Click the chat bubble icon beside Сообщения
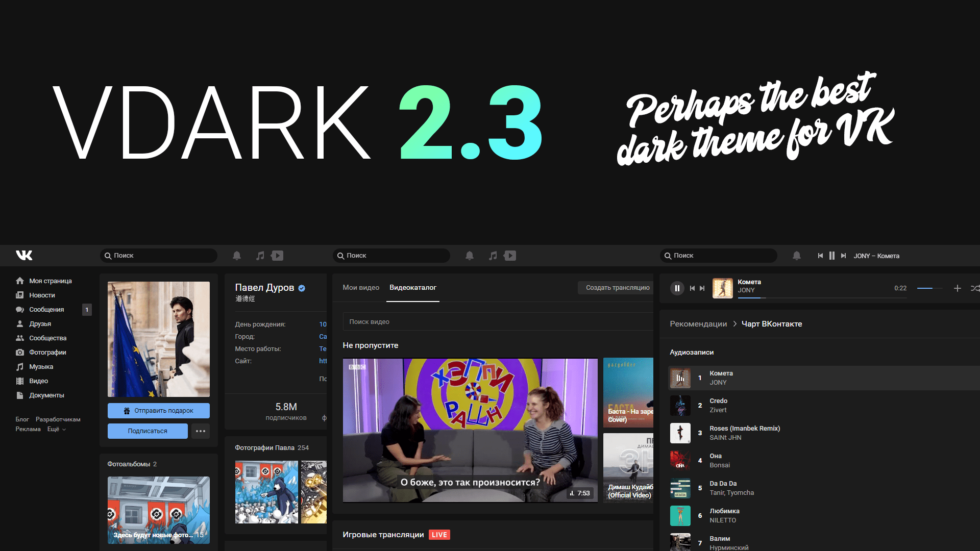Viewport: 980px width, 551px height. click(x=20, y=309)
